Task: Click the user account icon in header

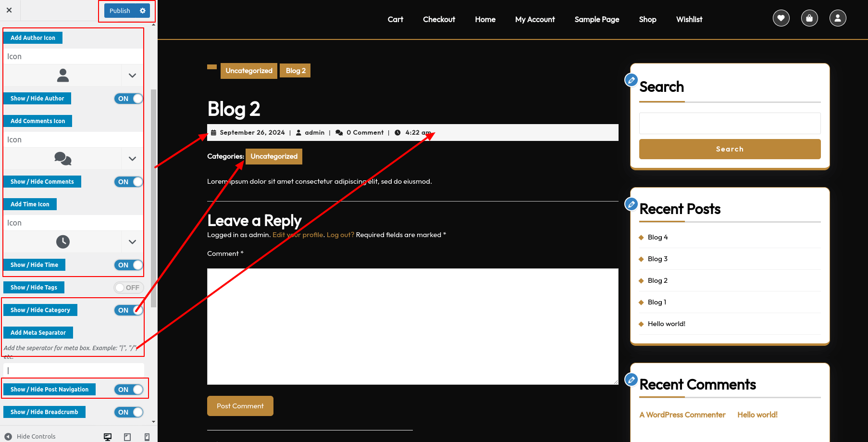Action: click(838, 18)
